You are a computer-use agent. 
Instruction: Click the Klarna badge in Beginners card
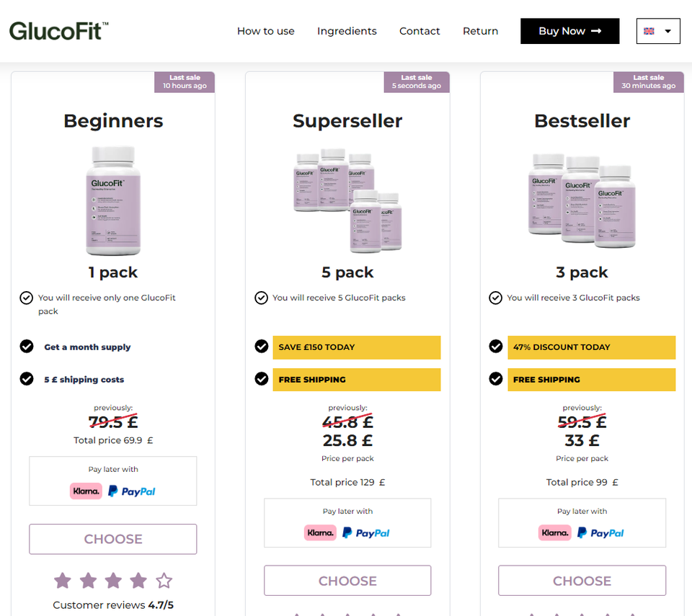coord(86,491)
